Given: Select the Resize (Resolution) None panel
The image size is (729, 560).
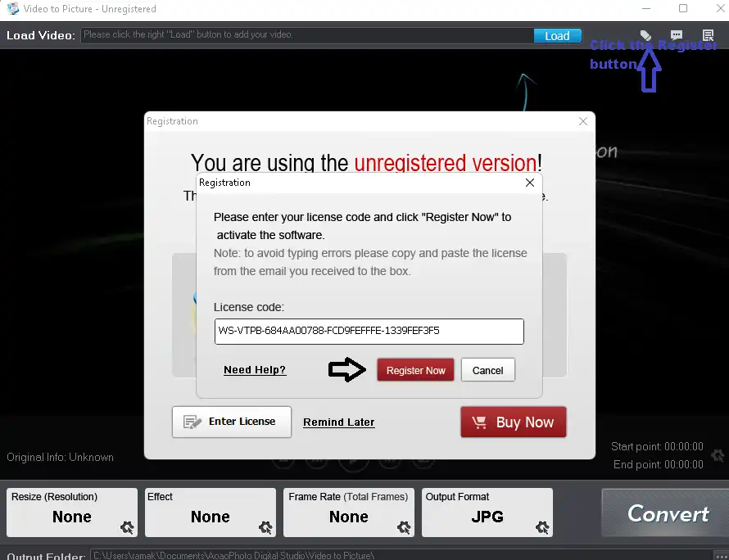Looking at the screenshot, I should (x=71, y=513).
